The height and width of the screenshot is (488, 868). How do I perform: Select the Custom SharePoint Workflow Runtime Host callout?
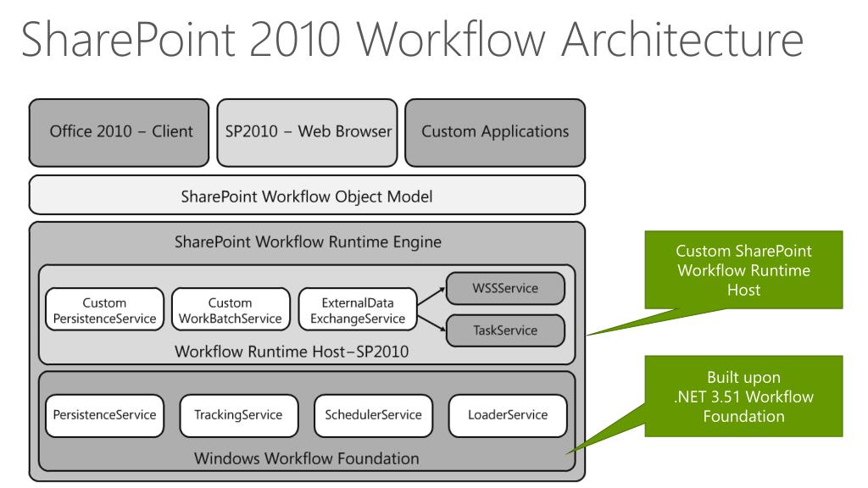743,270
